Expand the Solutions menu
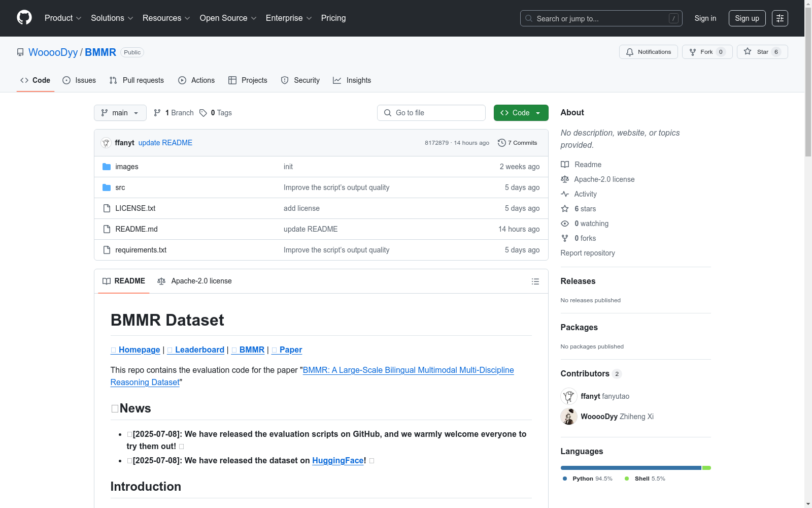This screenshot has width=812, height=508. pos(112,18)
